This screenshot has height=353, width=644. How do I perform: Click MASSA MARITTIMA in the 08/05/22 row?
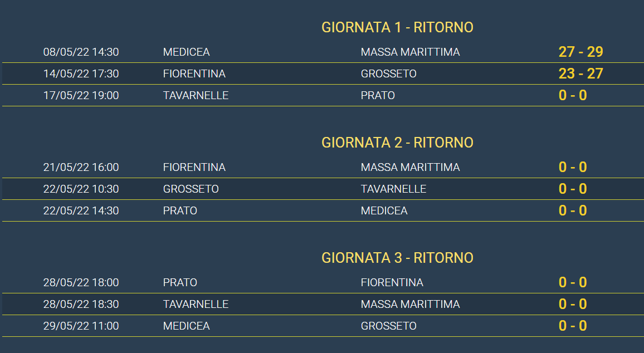coord(411,52)
